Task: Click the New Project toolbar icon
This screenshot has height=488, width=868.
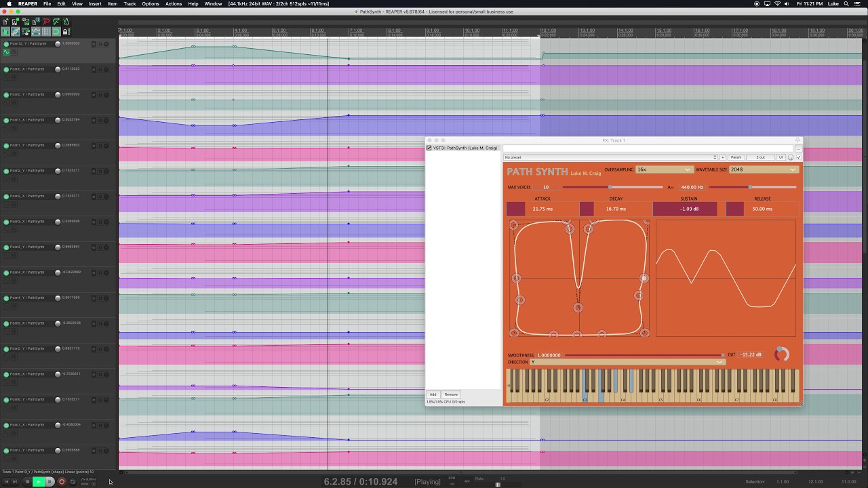Action: pyautogui.click(x=5, y=22)
